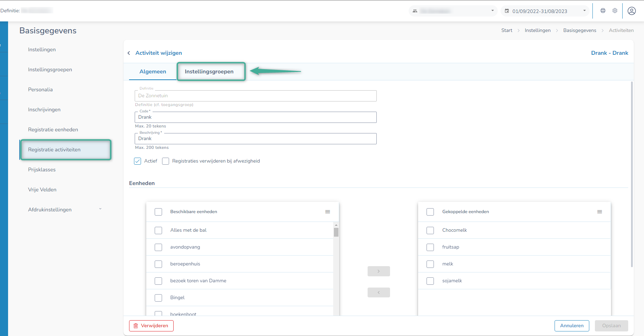Open the settings gear icon in header
Screen dimensions: 644x336
pyautogui.click(x=615, y=11)
